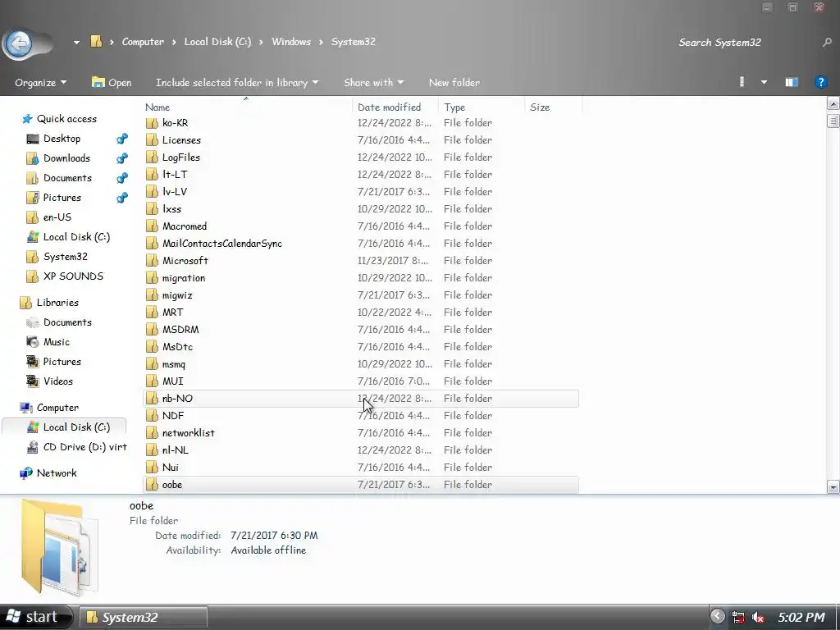Click the nl-NL folder name
The image size is (840, 630).
point(176,450)
